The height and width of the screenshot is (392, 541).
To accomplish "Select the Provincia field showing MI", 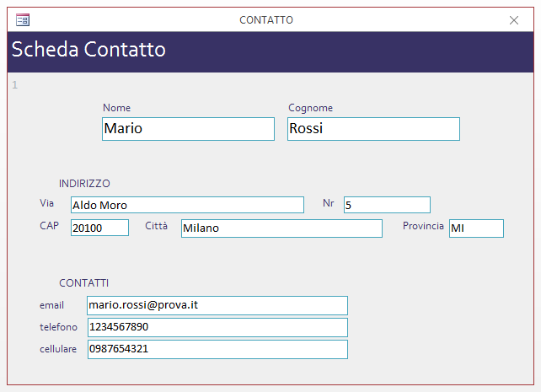I will [476, 228].
